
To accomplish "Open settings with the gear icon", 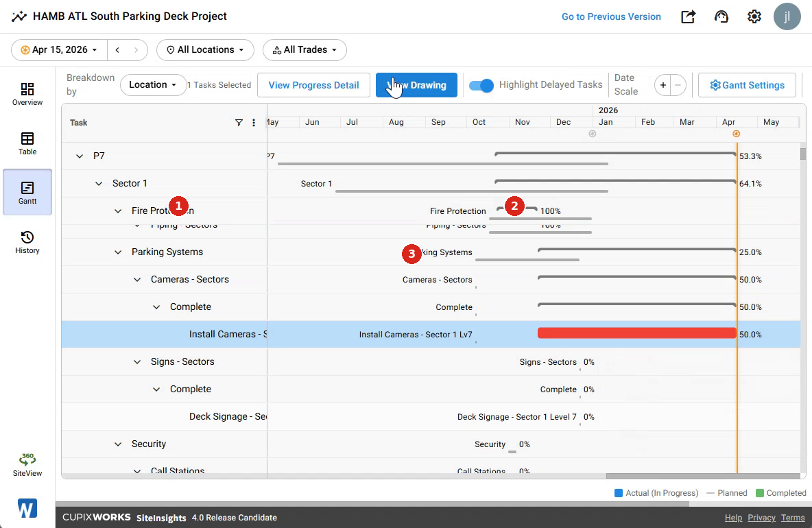I will [x=754, y=16].
